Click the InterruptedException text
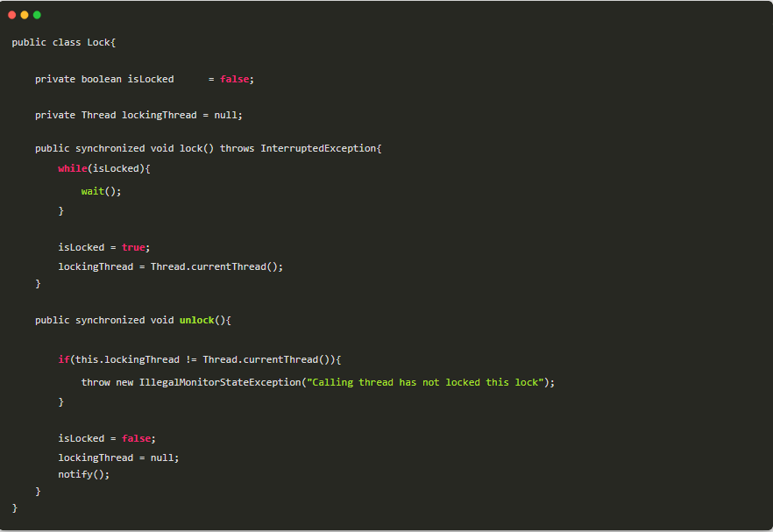 coord(320,148)
